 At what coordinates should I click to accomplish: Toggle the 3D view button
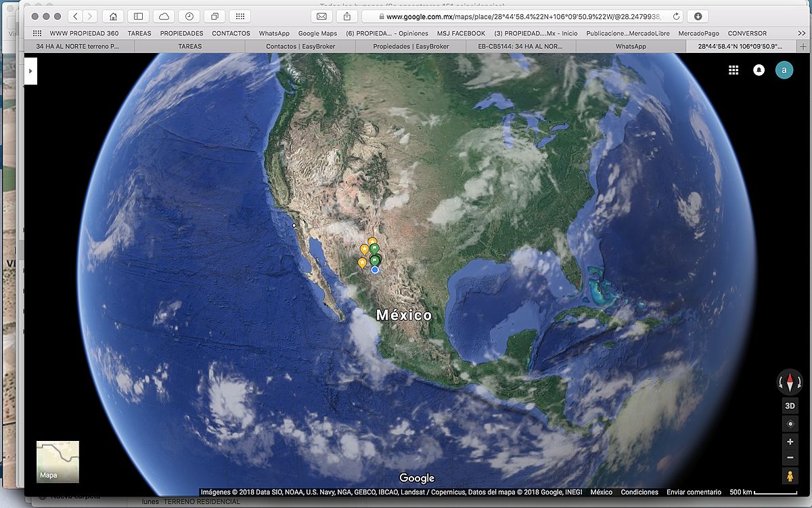click(x=790, y=406)
